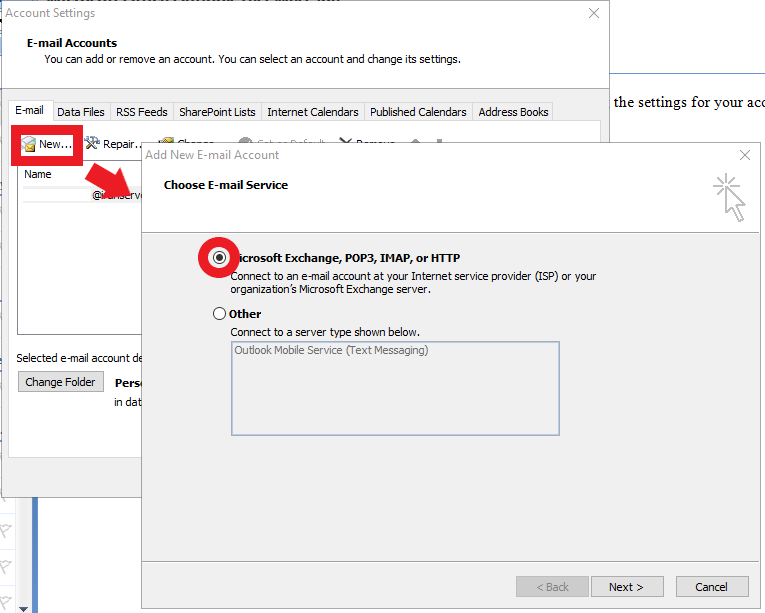Open the RSS Feeds tab
Viewport: 765px width, 613px height.
coord(141,112)
